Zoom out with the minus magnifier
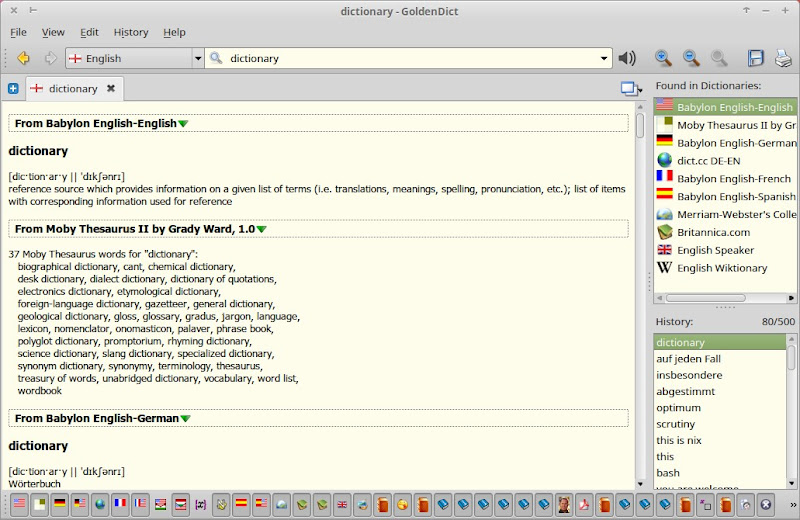 click(x=691, y=58)
